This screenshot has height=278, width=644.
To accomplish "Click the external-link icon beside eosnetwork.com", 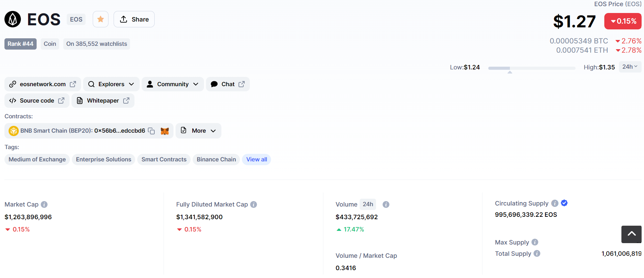I will click(x=73, y=84).
